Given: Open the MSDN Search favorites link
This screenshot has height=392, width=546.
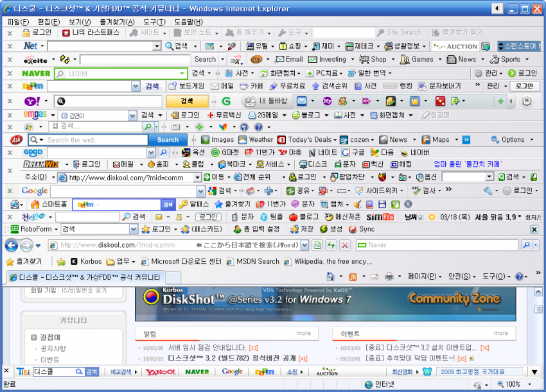Looking at the screenshot, I should click(253, 262).
